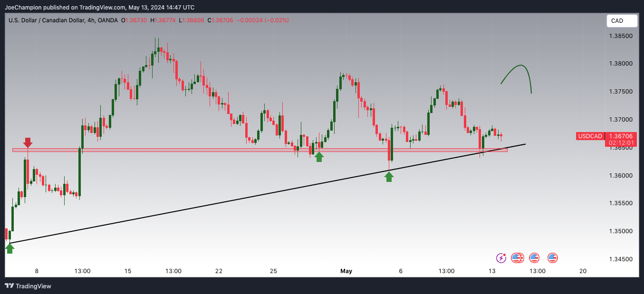Click the 1.36000 price axis label
Screen dimensions: 644x294
(x=621, y=176)
